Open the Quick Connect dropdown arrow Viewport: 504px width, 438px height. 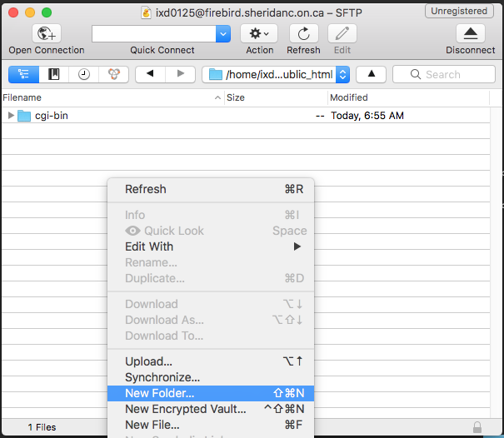[223, 33]
